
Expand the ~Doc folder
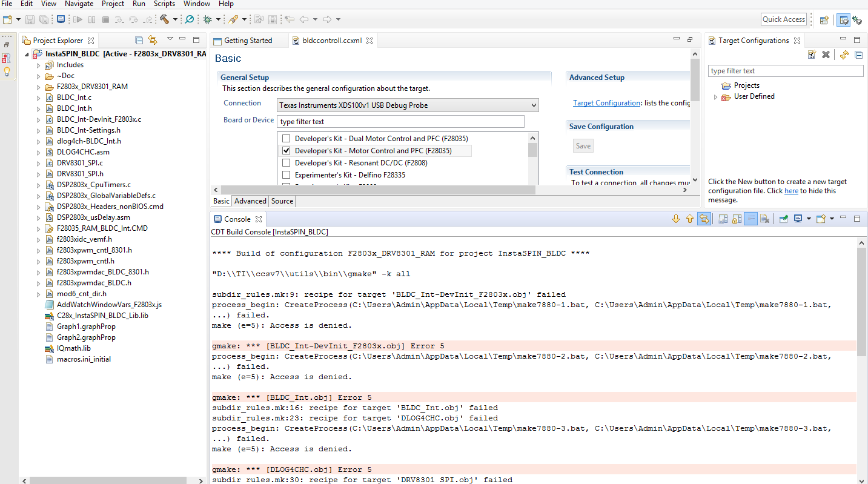point(38,76)
